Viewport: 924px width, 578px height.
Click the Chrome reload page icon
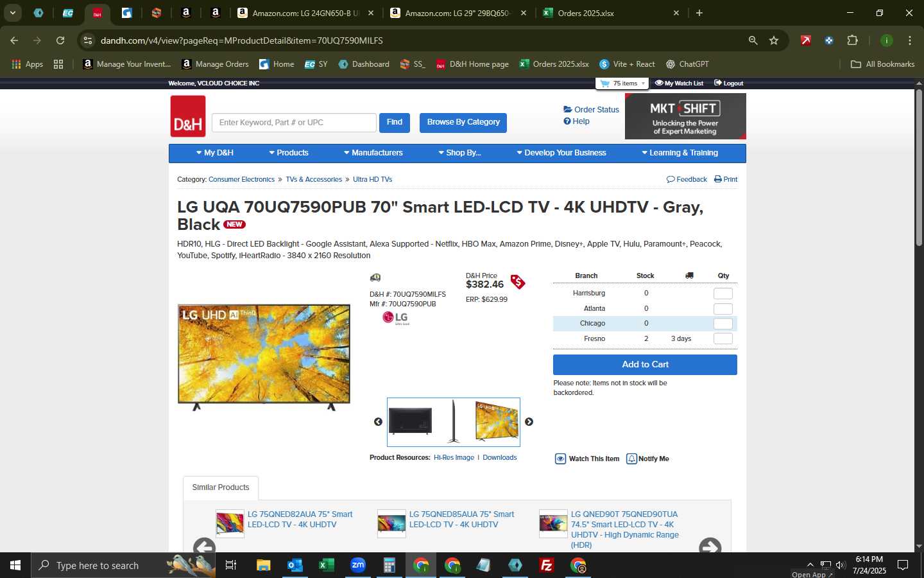(60, 40)
